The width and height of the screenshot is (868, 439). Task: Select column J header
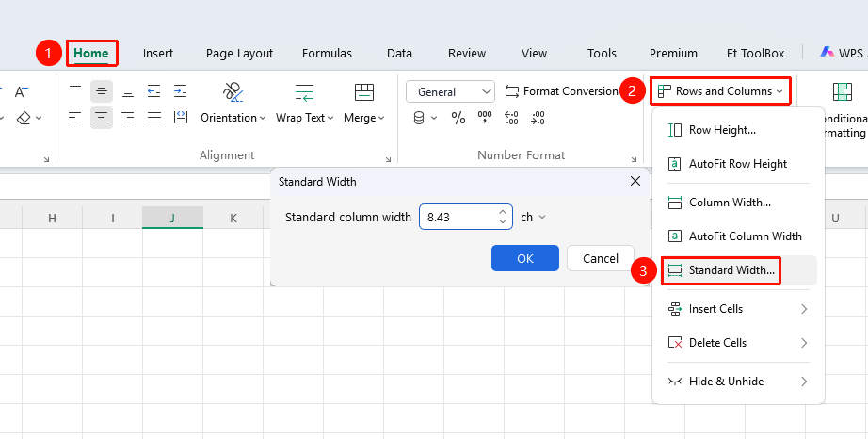coord(172,218)
